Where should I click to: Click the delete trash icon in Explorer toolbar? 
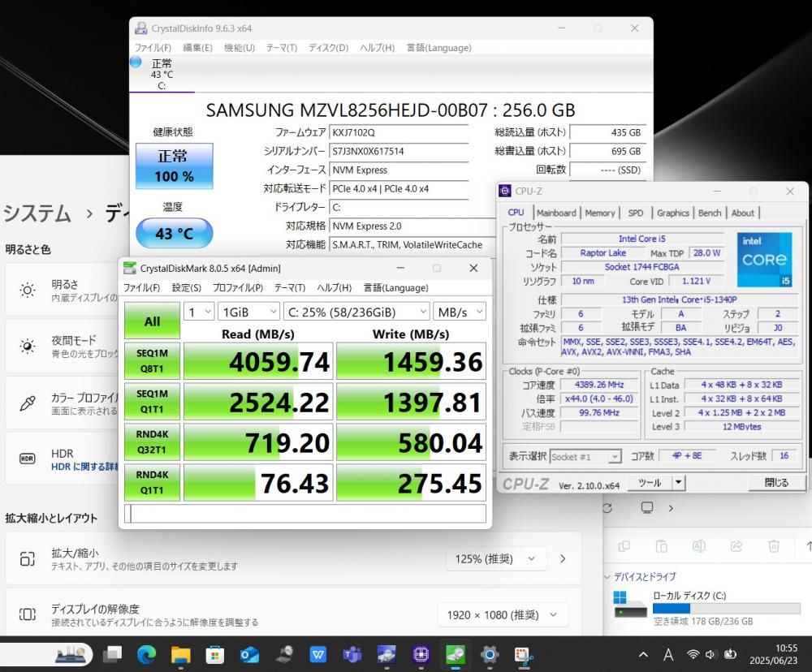[774, 546]
